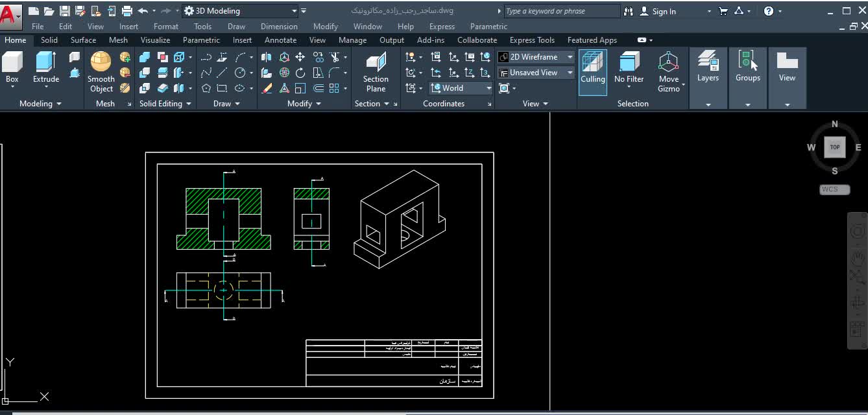This screenshot has width=868, height=415.
Task: Click the Erase tool icon
Action: pyautogui.click(x=267, y=88)
